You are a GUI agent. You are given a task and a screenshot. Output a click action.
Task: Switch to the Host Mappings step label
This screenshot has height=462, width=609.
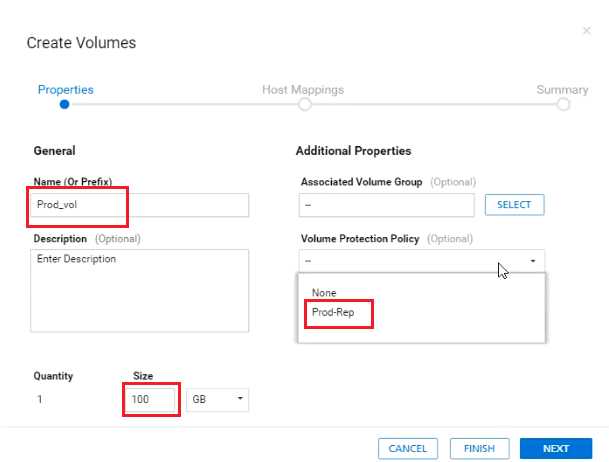[x=303, y=89]
